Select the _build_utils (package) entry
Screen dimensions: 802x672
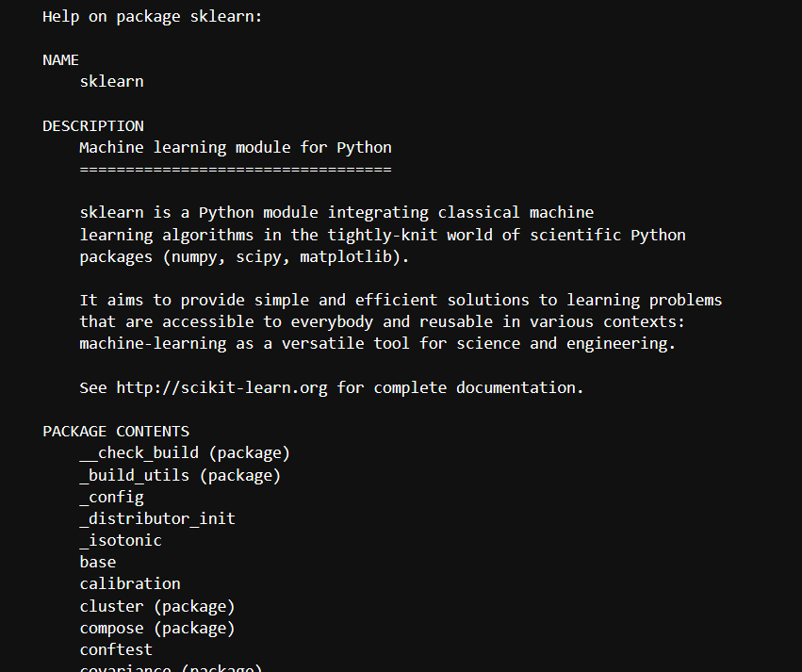[181, 476]
